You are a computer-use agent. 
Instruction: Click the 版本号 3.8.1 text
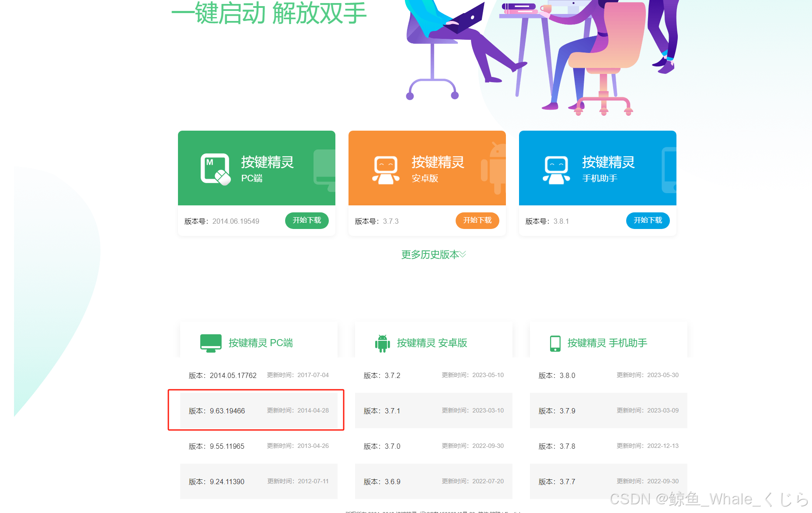[x=547, y=222]
